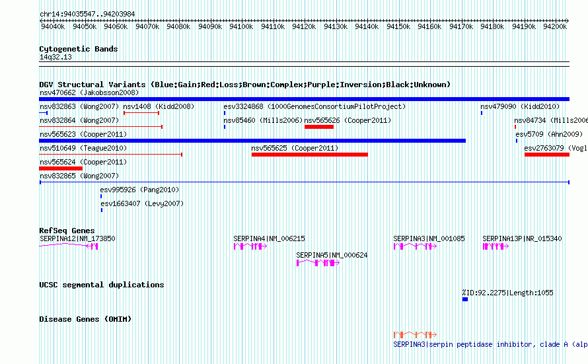Select the orange SERPINA3 OMIM disease gene glyph
This screenshot has width=588, height=364.
415,334
